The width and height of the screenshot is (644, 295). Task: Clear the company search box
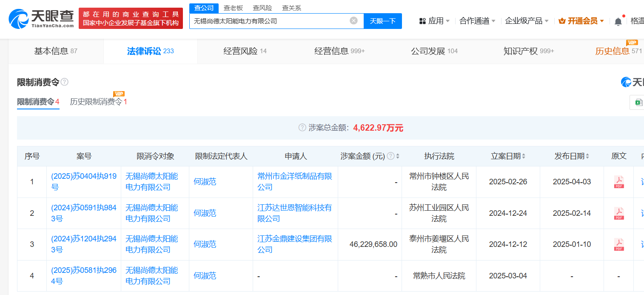tap(353, 21)
